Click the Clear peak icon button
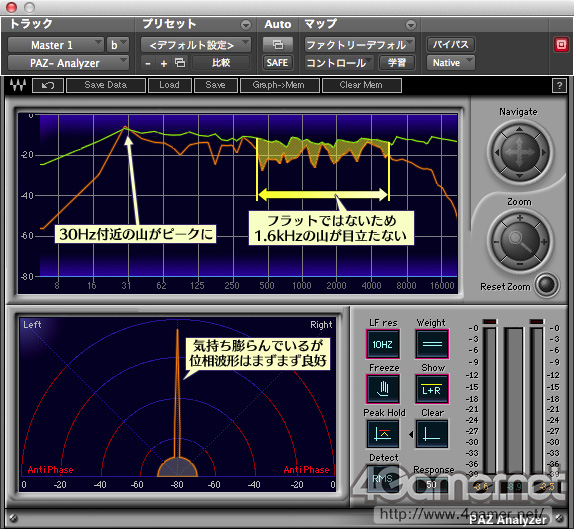 coord(432,434)
